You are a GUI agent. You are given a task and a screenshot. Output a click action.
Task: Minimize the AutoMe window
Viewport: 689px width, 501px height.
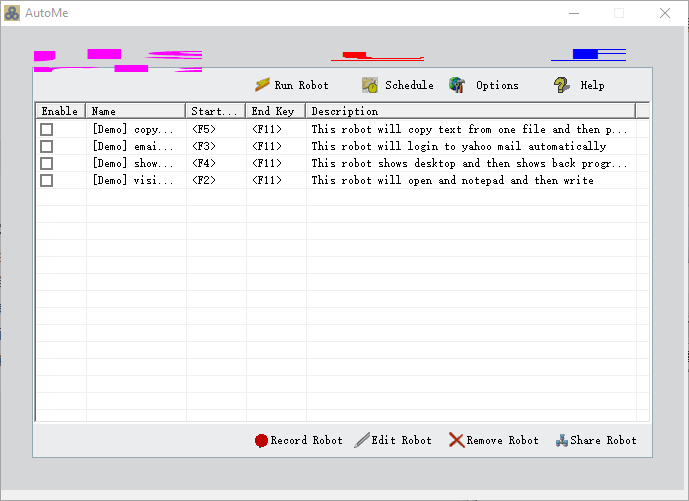[x=573, y=13]
